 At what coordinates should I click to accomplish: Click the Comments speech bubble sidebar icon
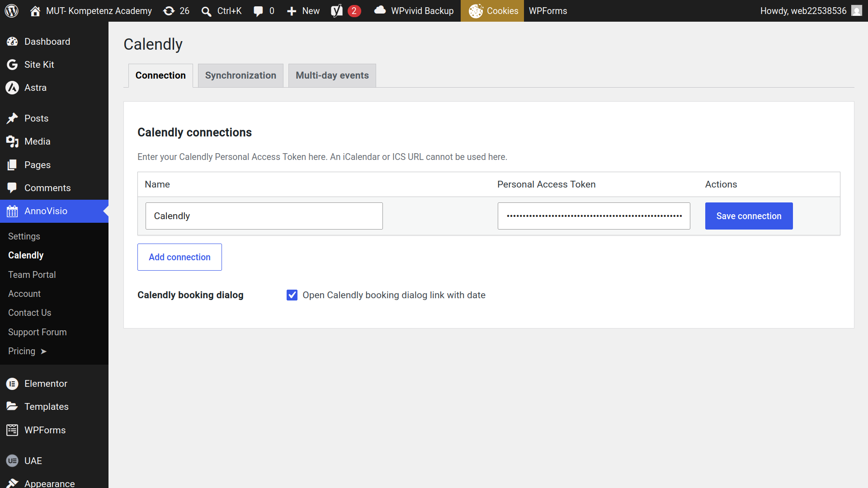click(12, 188)
